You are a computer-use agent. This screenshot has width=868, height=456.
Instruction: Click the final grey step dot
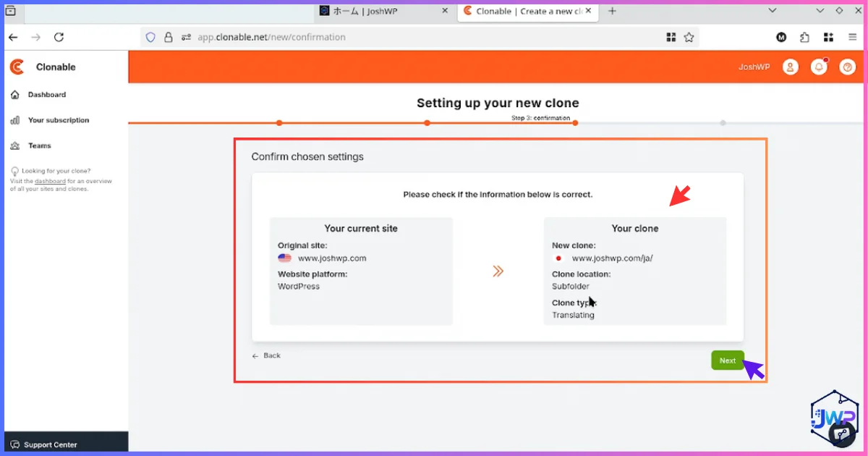click(723, 123)
